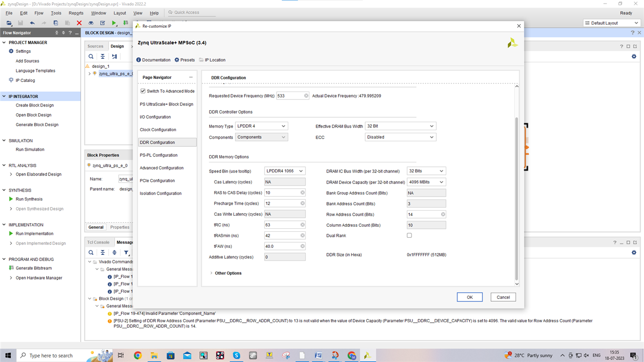Expand zynq_ultra_ps_e_0 tree node
Screen dimensions: 644x362
[90, 74]
